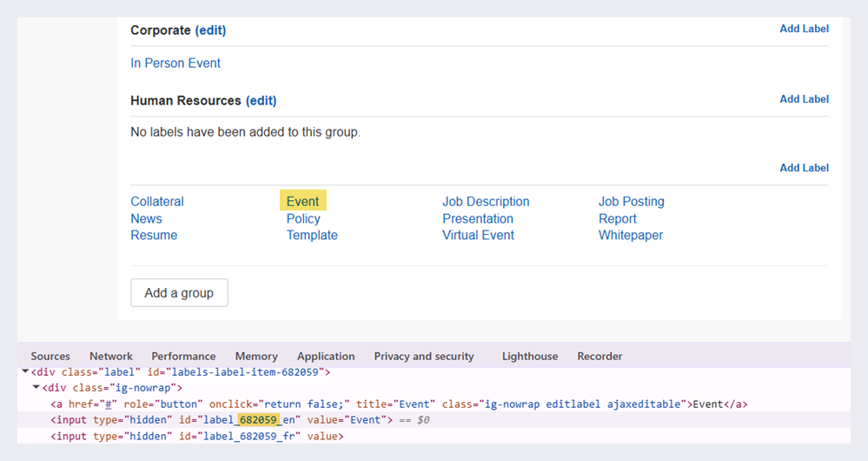Viewport: 868px width, 461px height.
Task: Edit the Human Resources group
Action: (x=262, y=101)
